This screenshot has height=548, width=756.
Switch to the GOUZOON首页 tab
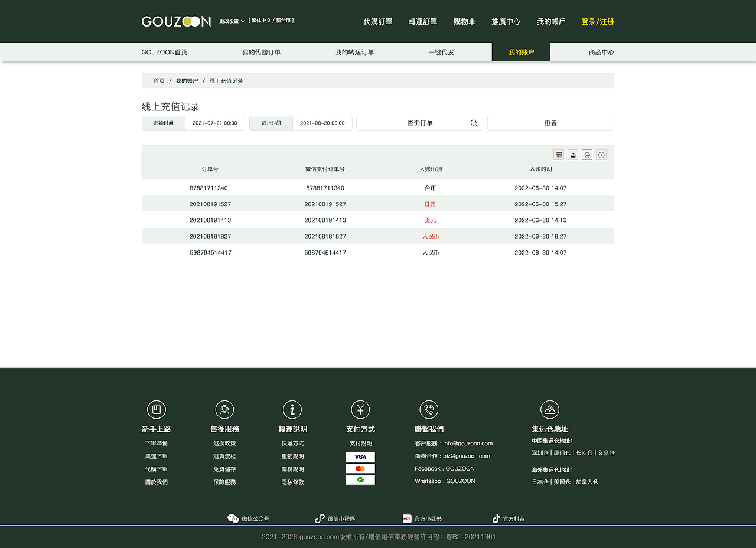(x=164, y=52)
